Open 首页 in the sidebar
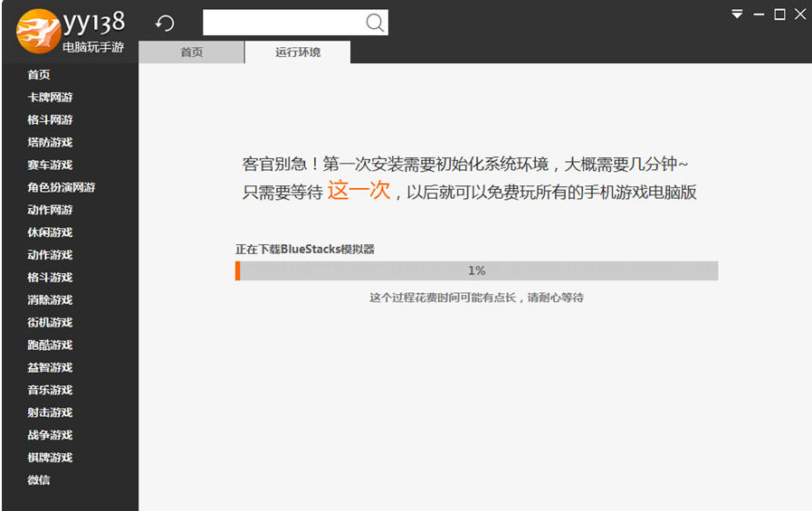The width and height of the screenshot is (812, 511). (39, 74)
